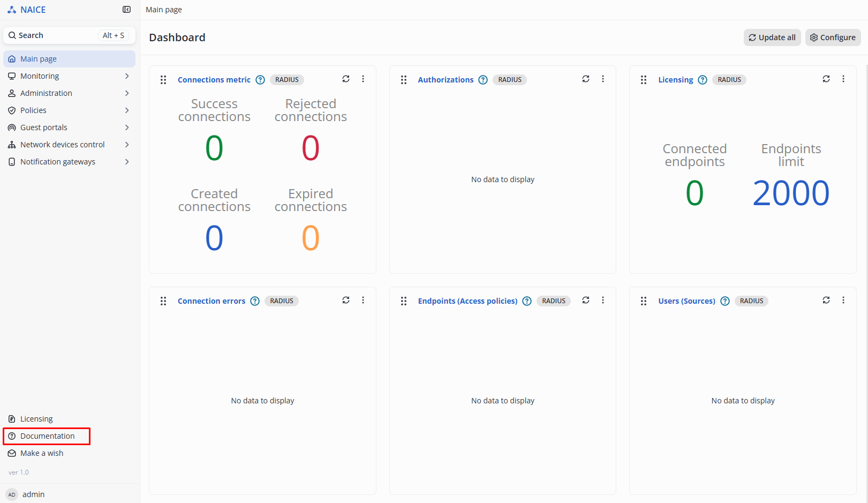Click the Update all button

[x=772, y=37]
